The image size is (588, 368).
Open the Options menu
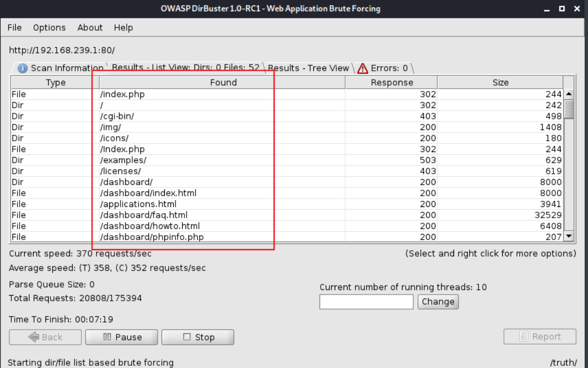click(x=49, y=27)
